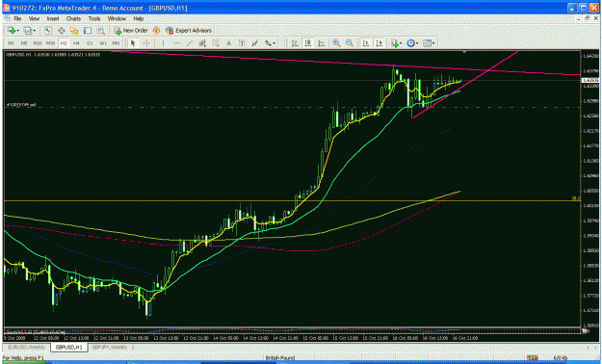This screenshot has height=364, width=602.
Task: Select the horizontal orange Fibonacci level line
Action: click(292, 200)
